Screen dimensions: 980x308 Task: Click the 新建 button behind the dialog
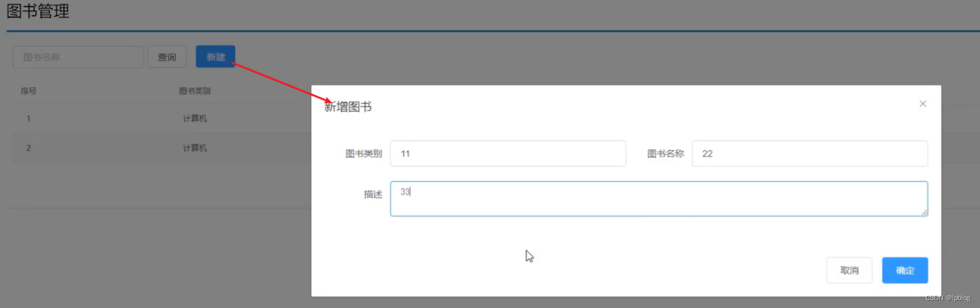pos(215,57)
